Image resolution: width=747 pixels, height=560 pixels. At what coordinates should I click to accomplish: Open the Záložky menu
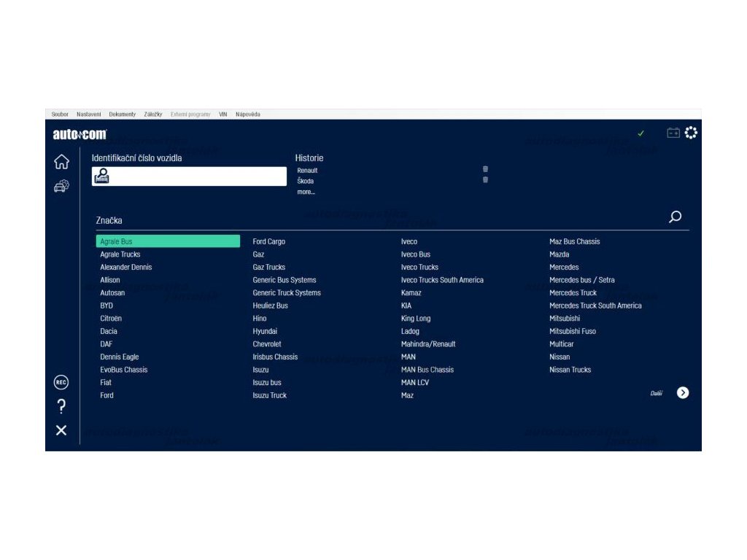(x=153, y=114)
